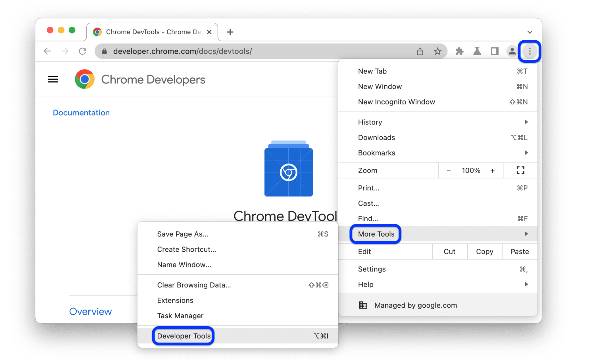Open the three-dot Chrome menu
Viewport: 594px width, 364px height.
530,51
